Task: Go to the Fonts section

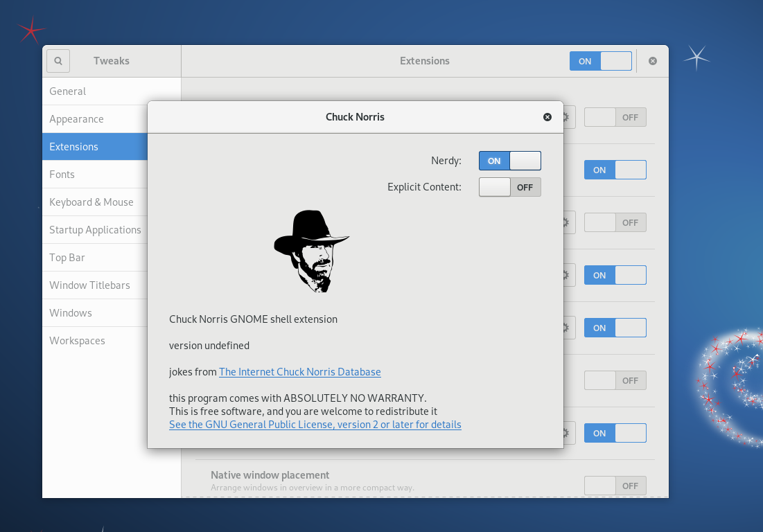Action: click(95, 175)
